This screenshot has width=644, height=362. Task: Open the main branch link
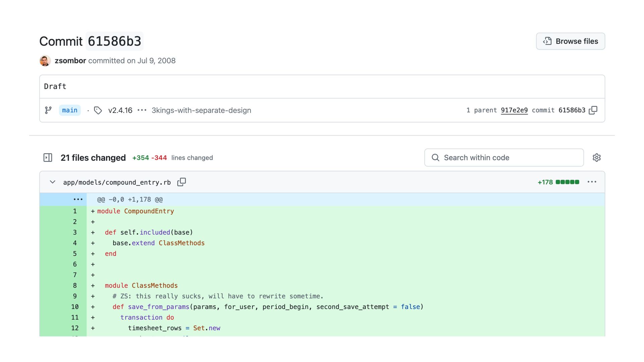pos(70,110)
